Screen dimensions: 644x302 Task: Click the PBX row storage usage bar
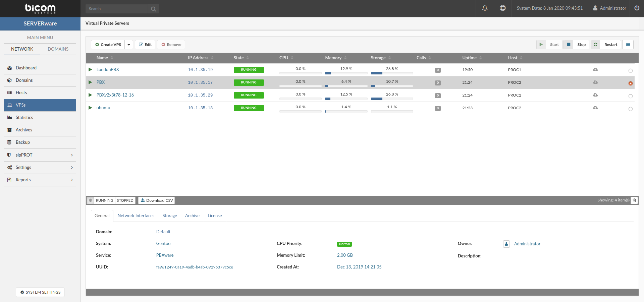[x=392, y=86]
